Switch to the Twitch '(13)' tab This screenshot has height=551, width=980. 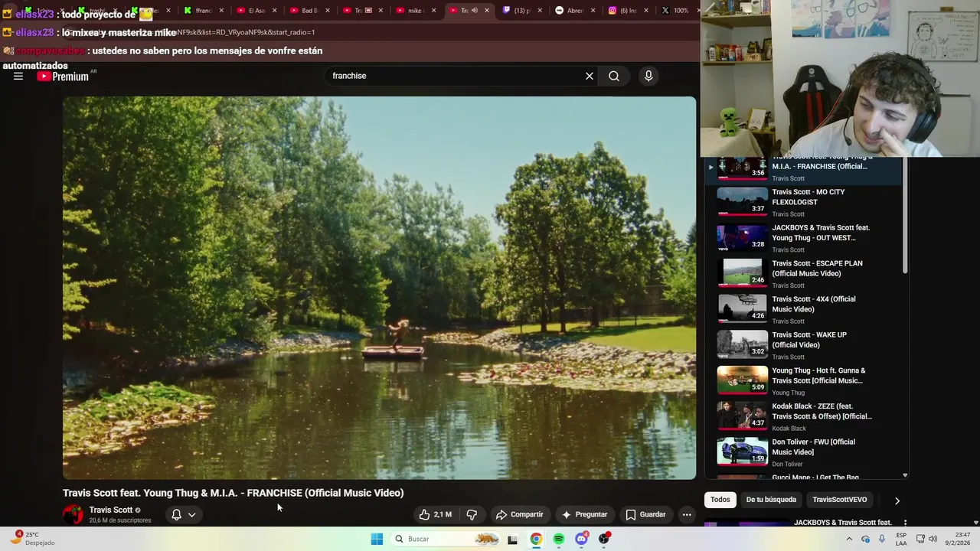click(x=521, y=11)
